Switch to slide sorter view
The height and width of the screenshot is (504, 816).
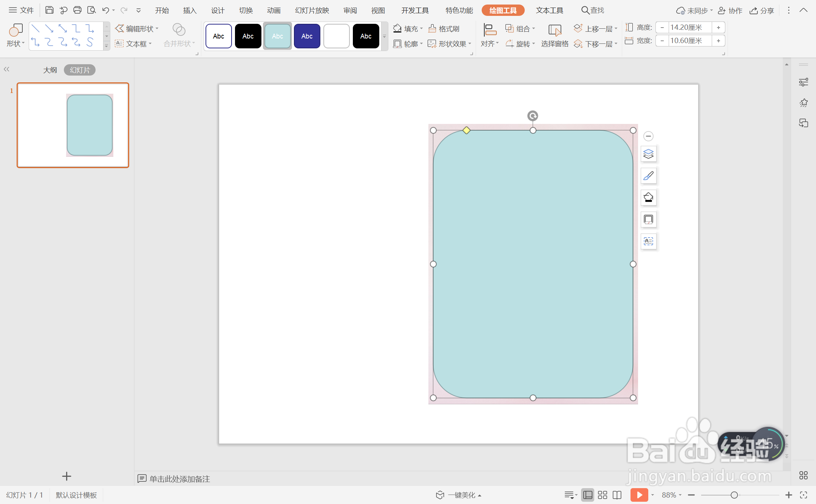coord(603,495)
